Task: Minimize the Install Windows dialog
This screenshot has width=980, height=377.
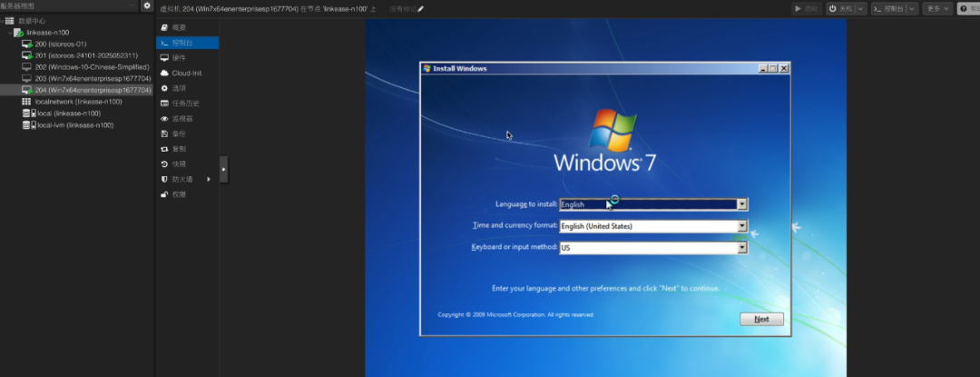Action: 762,69
